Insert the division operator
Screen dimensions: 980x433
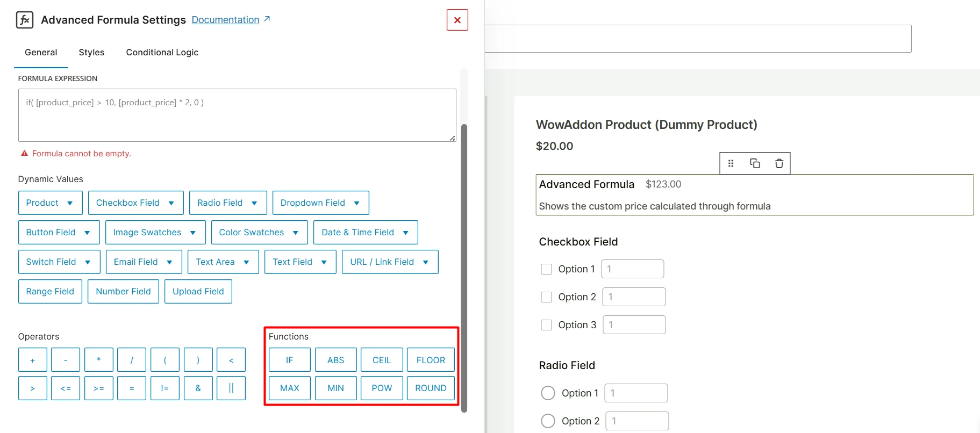coord(132,360)
